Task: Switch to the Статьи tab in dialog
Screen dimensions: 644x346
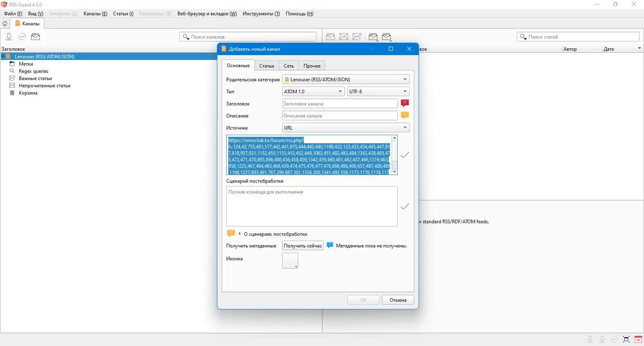Action: [266, 66]
